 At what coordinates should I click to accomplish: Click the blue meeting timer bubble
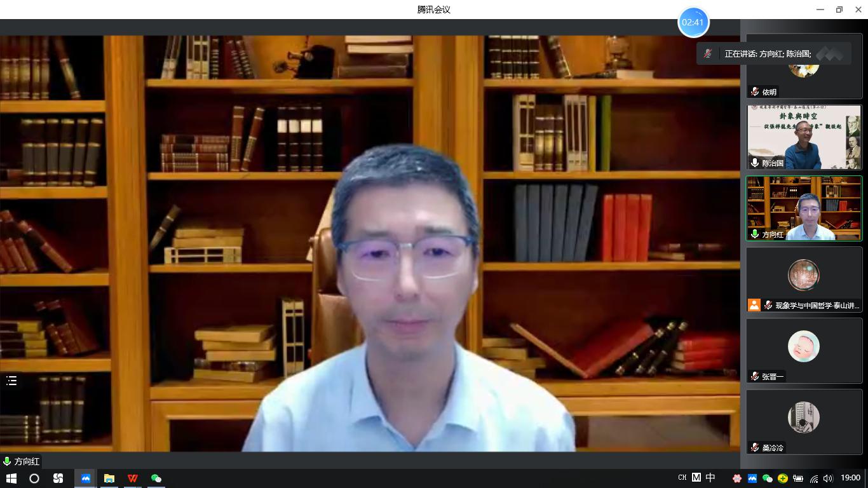693,22
